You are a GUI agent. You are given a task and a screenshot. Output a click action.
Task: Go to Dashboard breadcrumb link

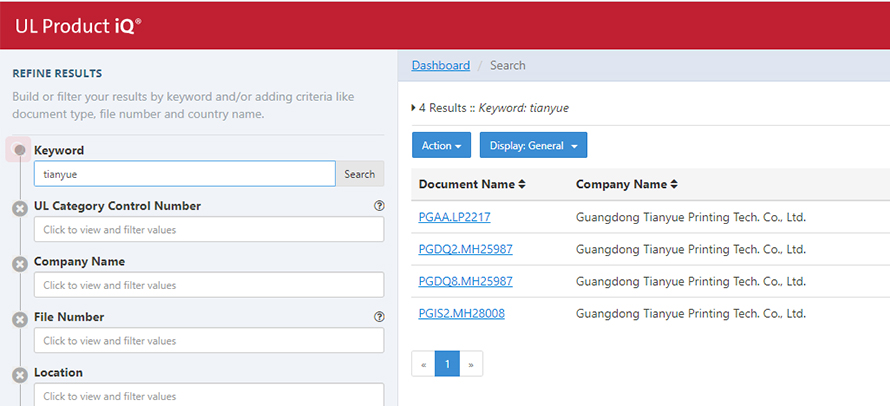pyautogui.click(x=441, y=65)
